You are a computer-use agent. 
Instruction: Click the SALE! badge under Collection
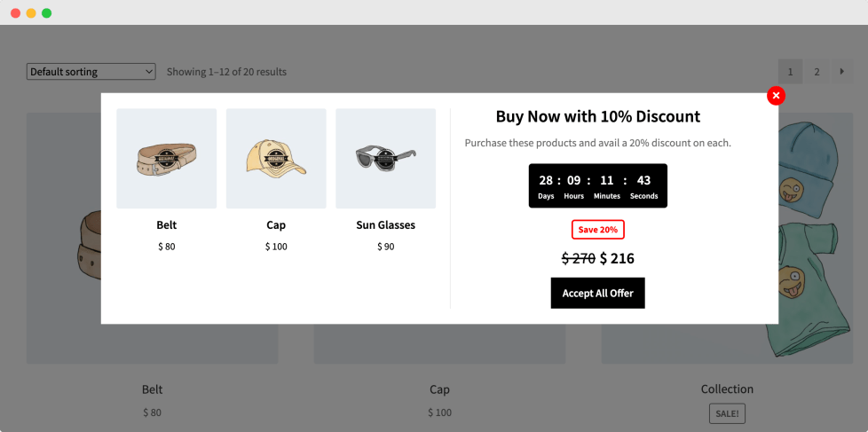(727, 413)
